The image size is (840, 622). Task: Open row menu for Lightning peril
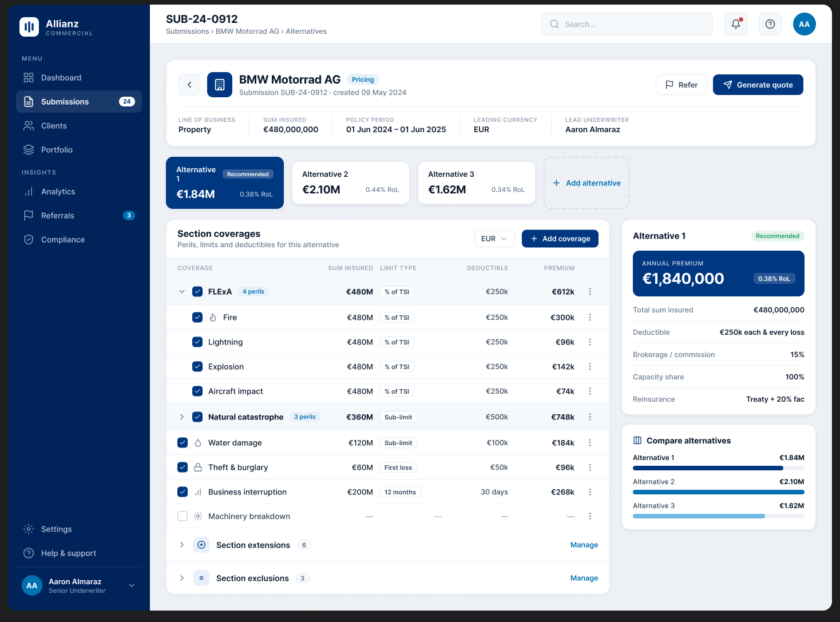590,342
